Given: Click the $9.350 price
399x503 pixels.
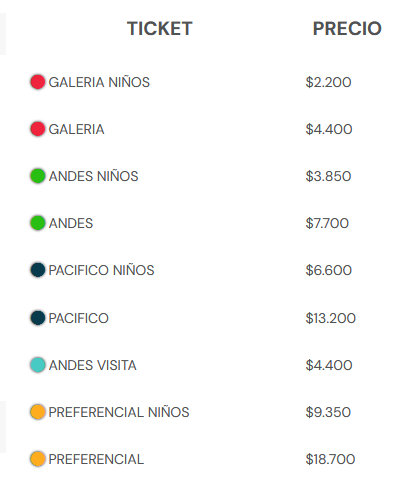Looking at the screenshot, I should [x=328, y=412].
